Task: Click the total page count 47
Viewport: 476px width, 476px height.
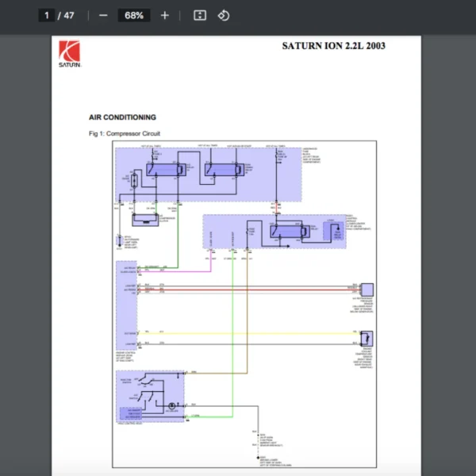Action: point(69,16)
